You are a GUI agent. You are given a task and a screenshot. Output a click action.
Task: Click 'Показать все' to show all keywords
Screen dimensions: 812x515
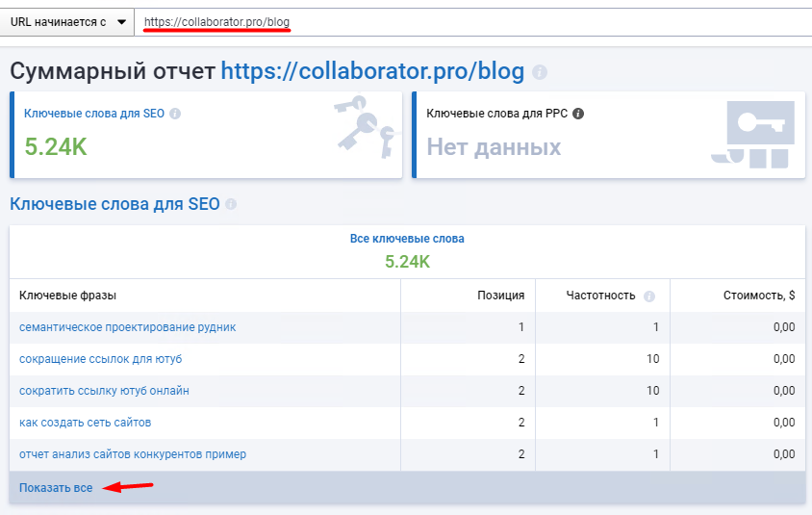(x=56, y=488)
